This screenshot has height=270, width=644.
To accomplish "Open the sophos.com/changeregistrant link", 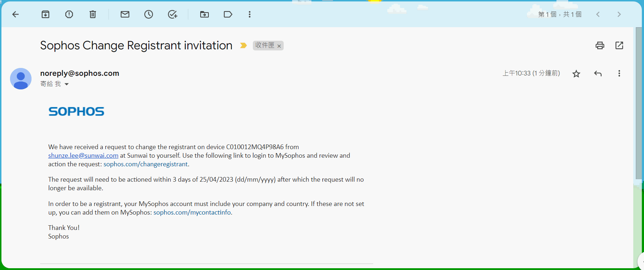I will pyautogui.click(x=145, y=164).
